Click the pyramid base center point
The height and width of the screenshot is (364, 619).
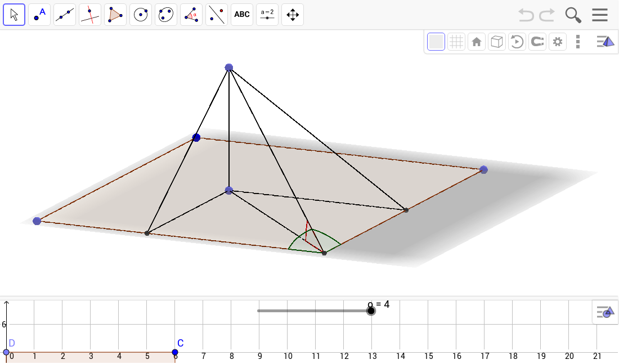(229, 190)
